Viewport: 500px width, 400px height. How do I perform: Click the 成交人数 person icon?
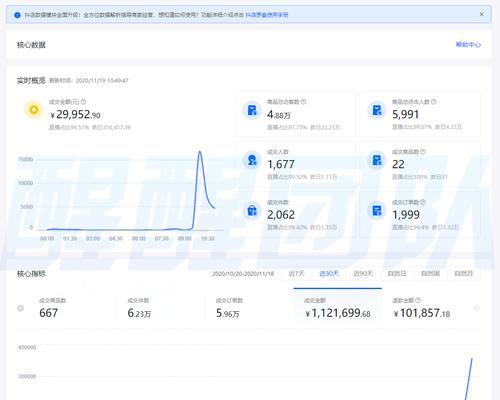(252, 160)
